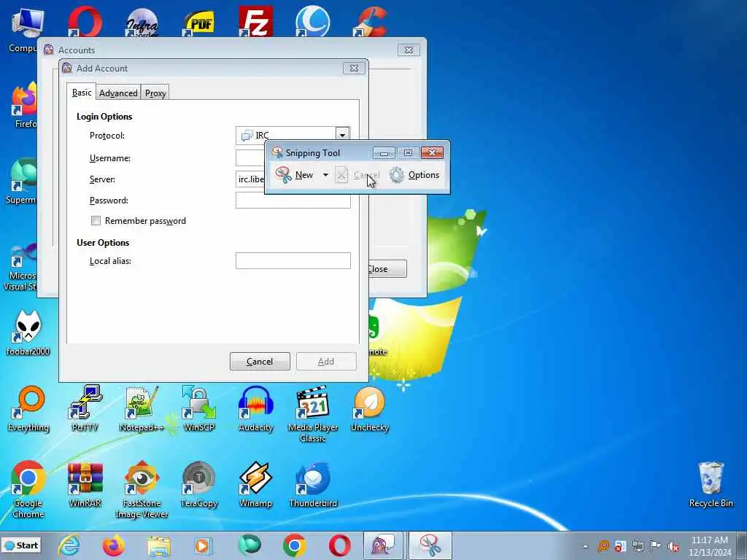Open the PDF application desktop icon
The width and height of the screenshot is (747, 560).
click(199, 23)
